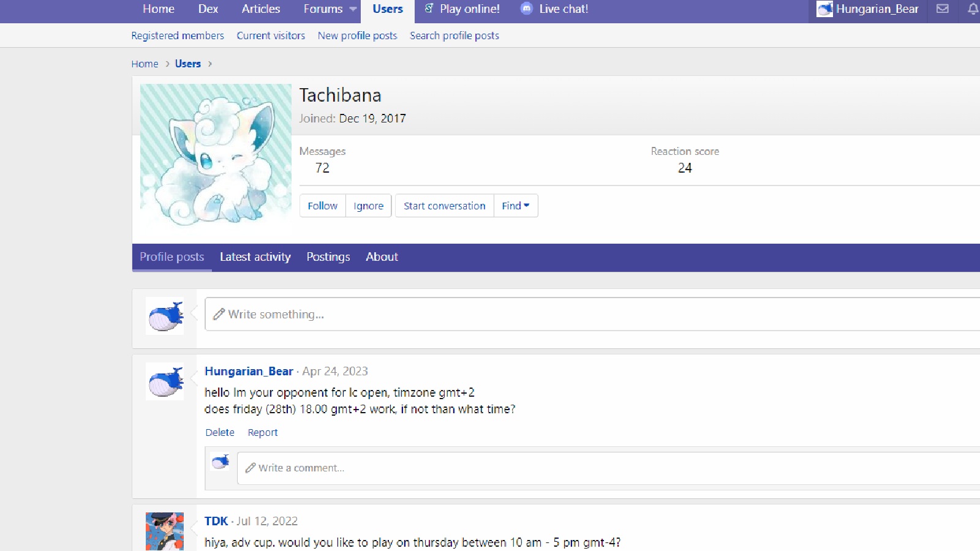Open the alerts bell icon
This screenshot has height=551, width=980.
973,9
